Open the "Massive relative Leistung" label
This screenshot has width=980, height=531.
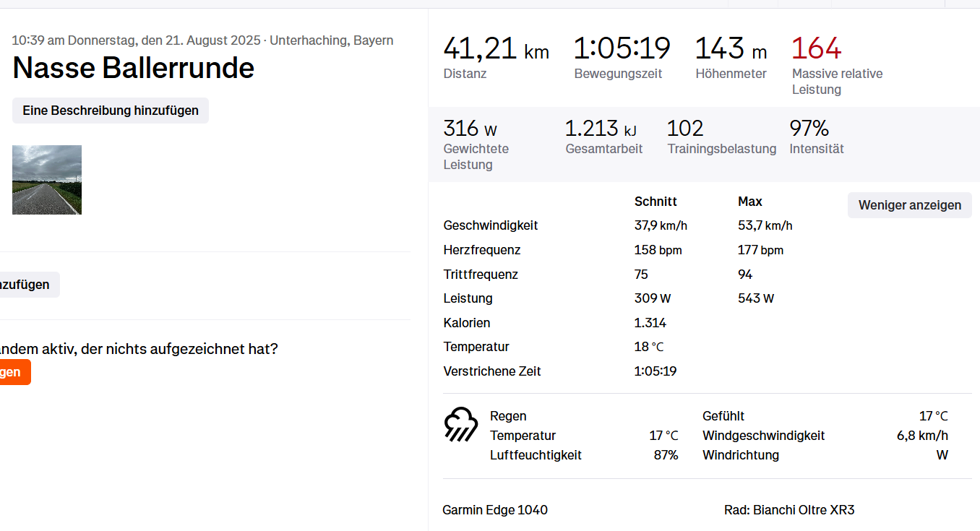click(837, 82)
